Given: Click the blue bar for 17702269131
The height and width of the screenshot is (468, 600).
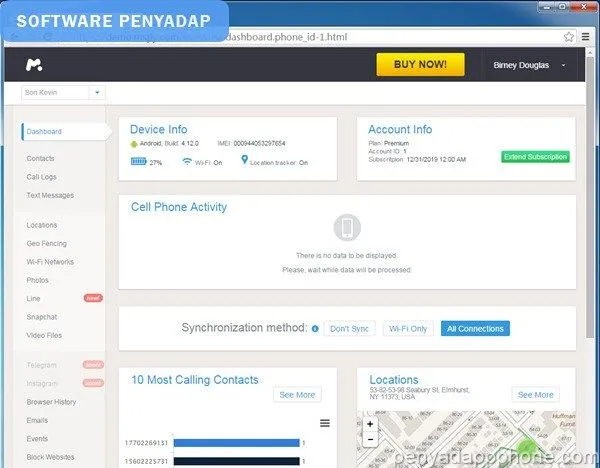Looking at the screenshot, I should point(236,443).
